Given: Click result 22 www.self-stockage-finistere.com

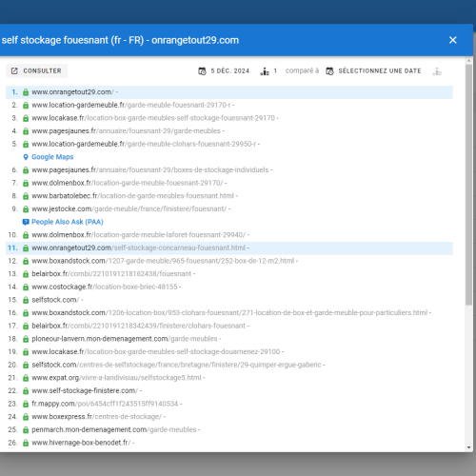Looking at the screenshot, I should point(85,390).
